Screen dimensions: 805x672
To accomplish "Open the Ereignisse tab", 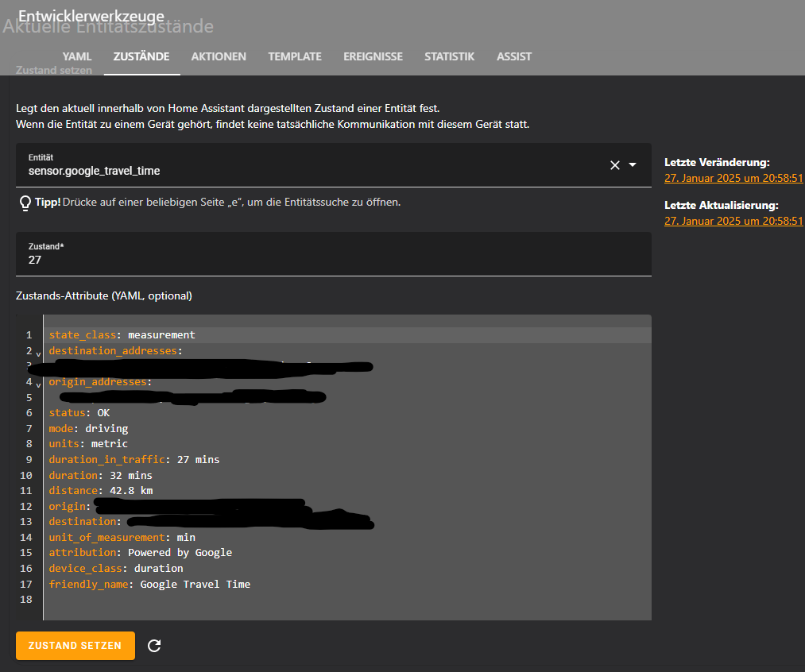I will click(373, 56).
